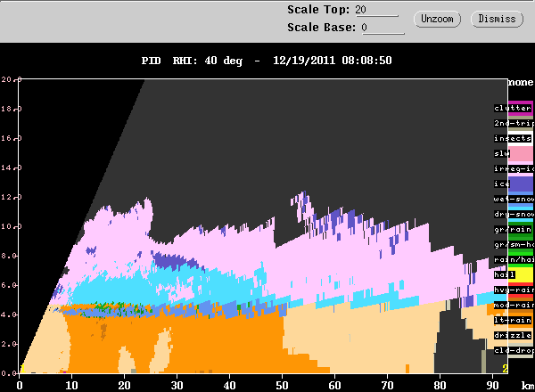This screenshot has height=392, width=535.
Task: Click the hvy-rain legend label
Action: pos(514,290)
